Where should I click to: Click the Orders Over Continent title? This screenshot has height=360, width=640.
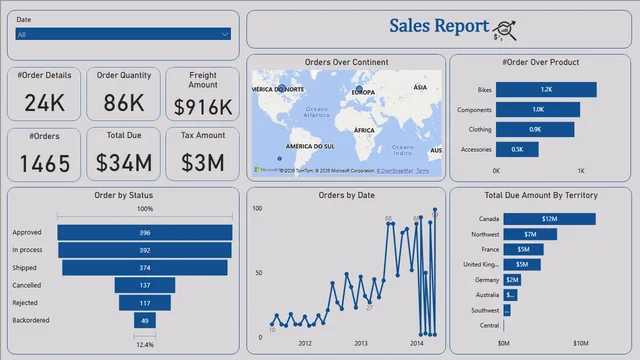[x=347, y=62]
